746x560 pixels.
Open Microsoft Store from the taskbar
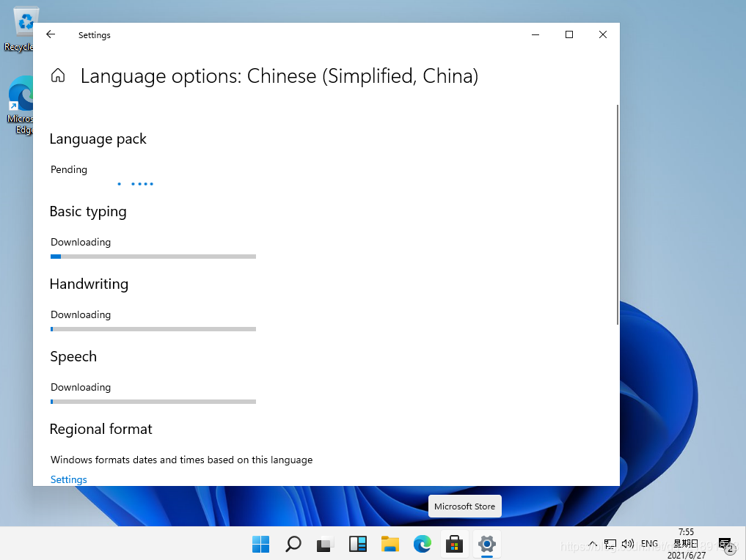pos(454,544)
